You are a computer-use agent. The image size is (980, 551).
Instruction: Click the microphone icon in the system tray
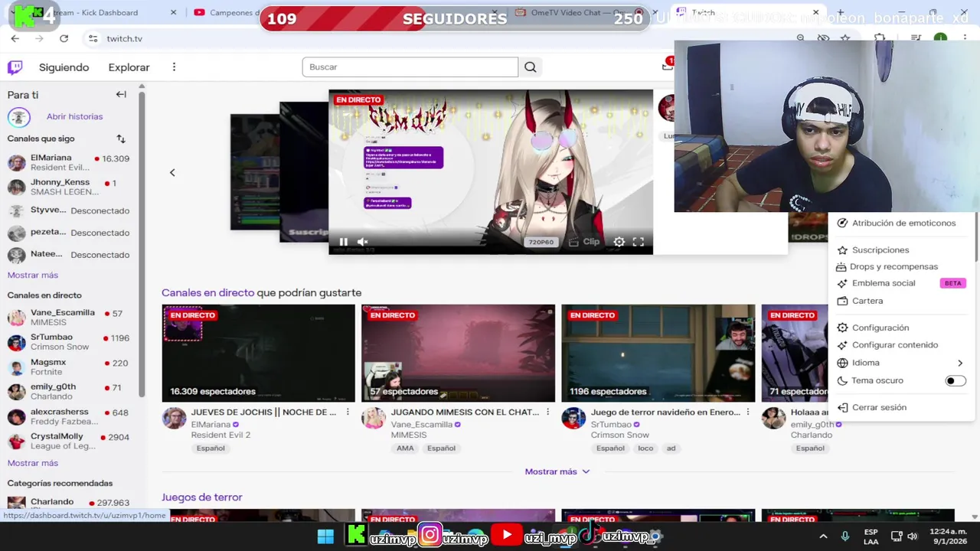point(845,536)
